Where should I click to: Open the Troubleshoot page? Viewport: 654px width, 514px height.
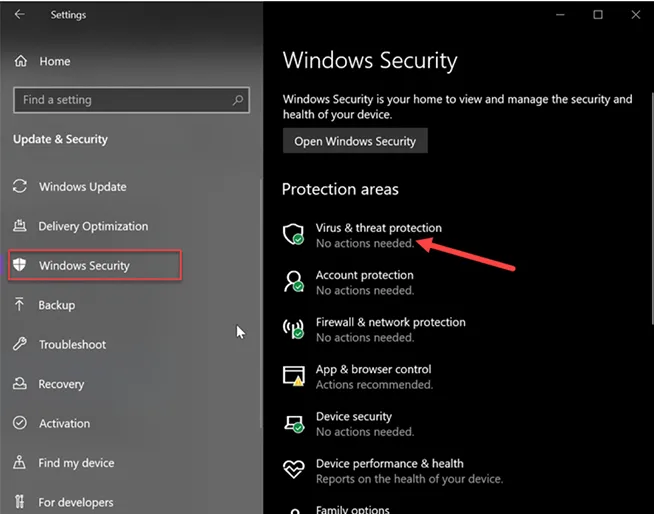pos(72,345)
